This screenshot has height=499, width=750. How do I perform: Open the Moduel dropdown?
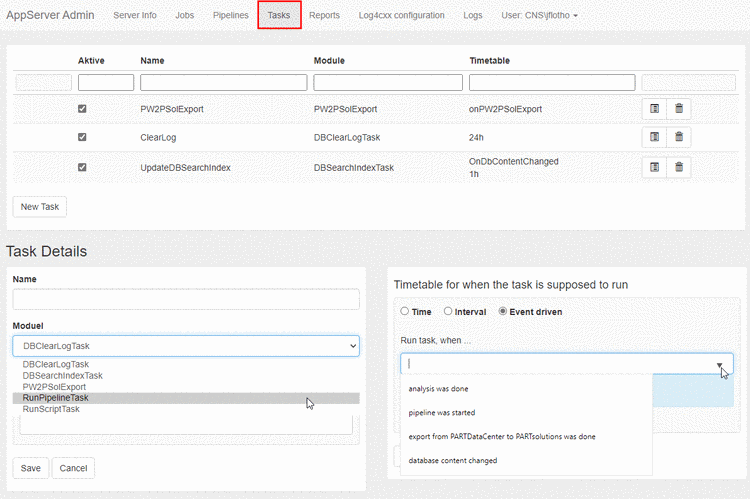(186, 346)
